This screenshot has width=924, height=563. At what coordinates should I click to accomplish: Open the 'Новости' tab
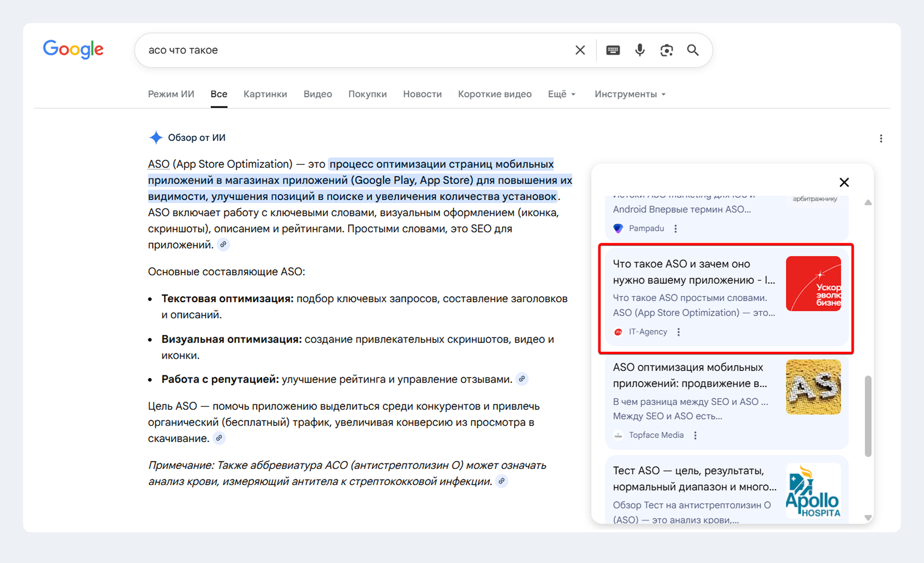pyautogui.click(x=422, y=94)
